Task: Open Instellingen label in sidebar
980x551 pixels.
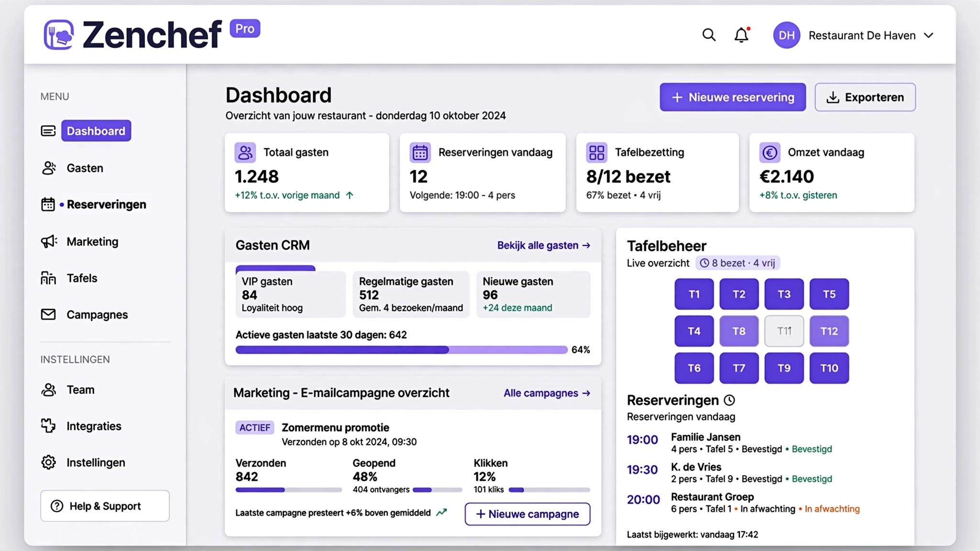Action: tap(96, 463)
